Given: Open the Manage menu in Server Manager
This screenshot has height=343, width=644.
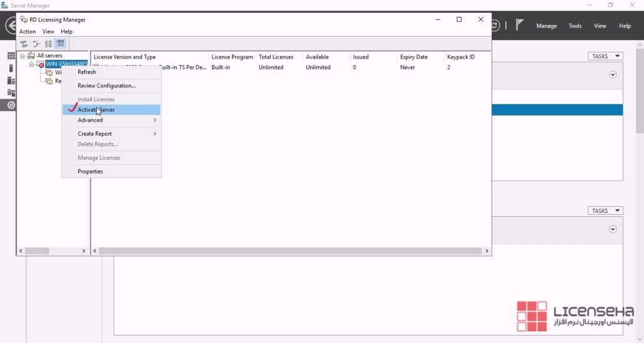Looking at the screenshot, I should click(546, 26).
